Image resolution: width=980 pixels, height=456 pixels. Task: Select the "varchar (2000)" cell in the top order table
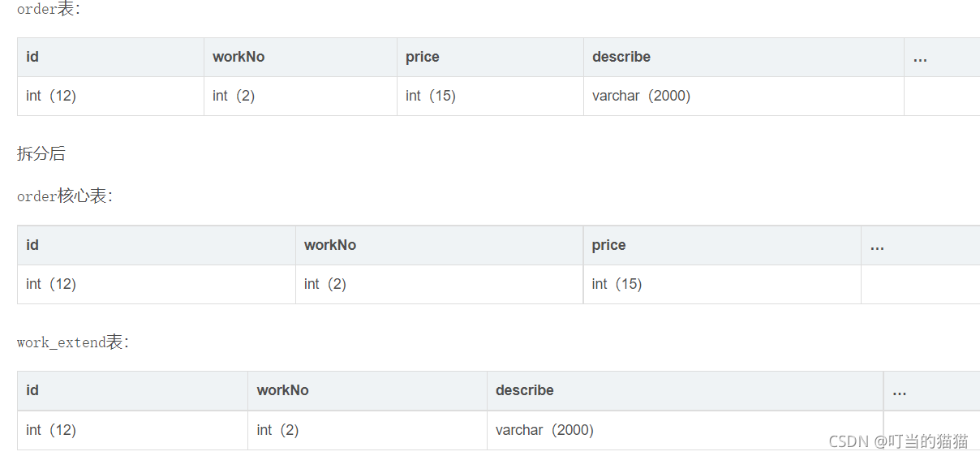tap(641, 96)
